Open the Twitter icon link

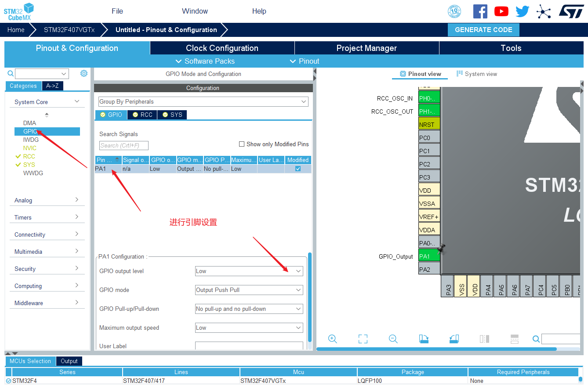pyautogui.click(x=523, y=11)
